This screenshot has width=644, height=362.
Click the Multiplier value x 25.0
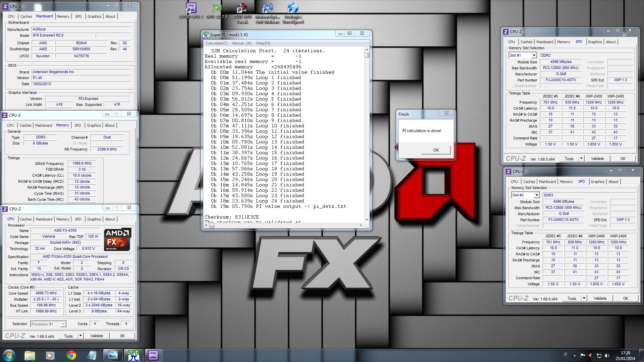coord(46,299)
